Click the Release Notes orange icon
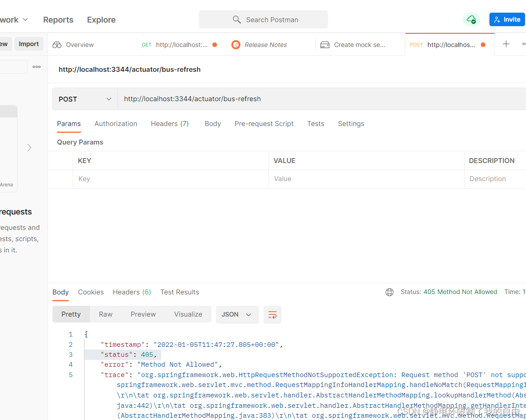The image size is (526, 420). [236, 45]
